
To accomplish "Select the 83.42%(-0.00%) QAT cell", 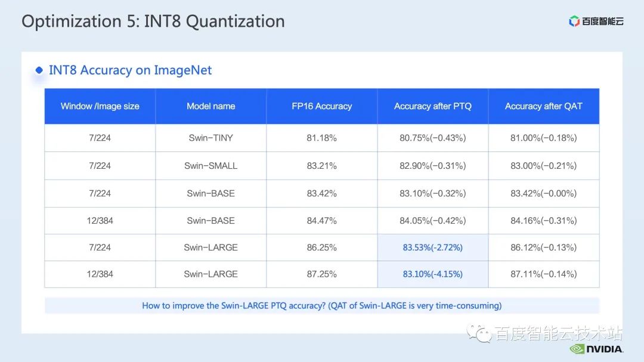I will [x=544, y=193].
